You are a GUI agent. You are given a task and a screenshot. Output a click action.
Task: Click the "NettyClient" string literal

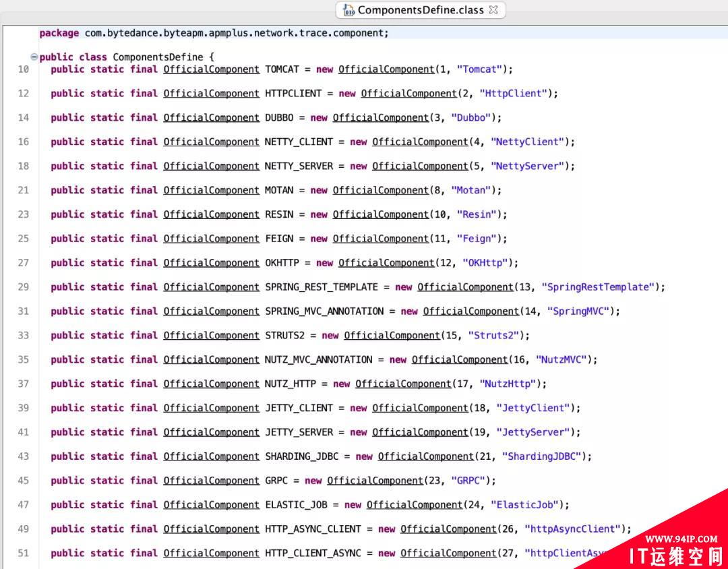tap(527, 142)
